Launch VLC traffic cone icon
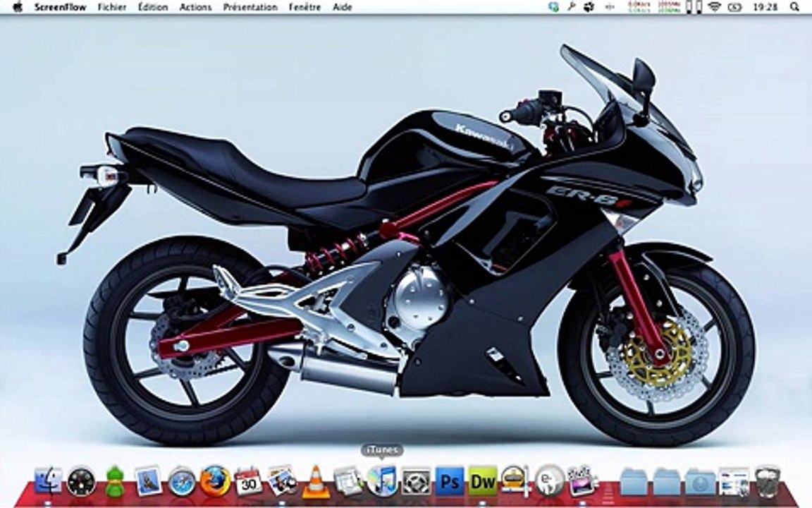812x508 pixels. tap(315, 482)
